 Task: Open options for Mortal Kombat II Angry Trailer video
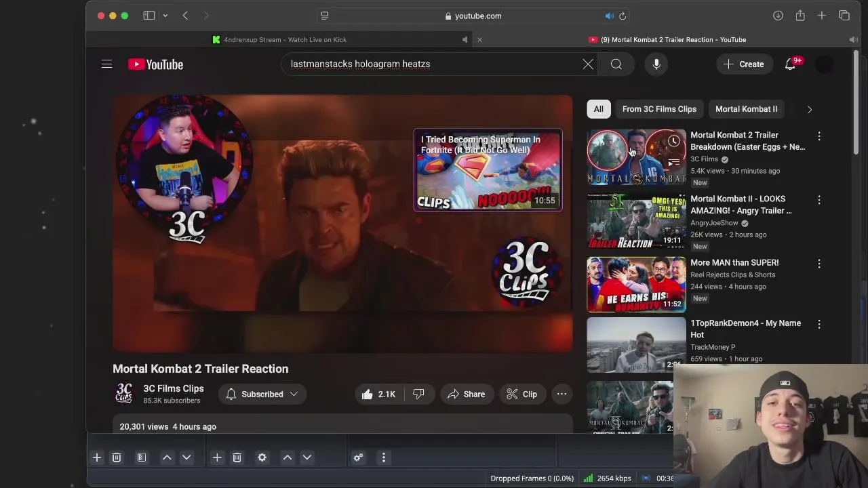[819, 200]
